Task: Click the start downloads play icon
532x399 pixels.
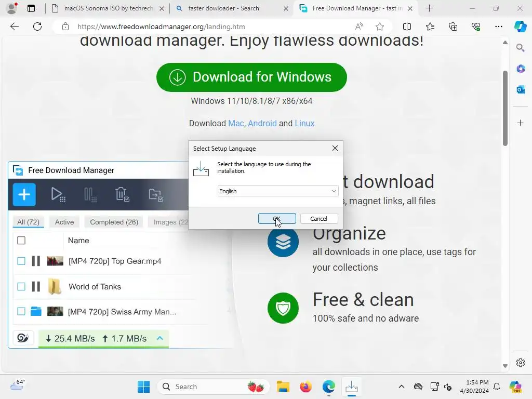Action: coord(58,194)
